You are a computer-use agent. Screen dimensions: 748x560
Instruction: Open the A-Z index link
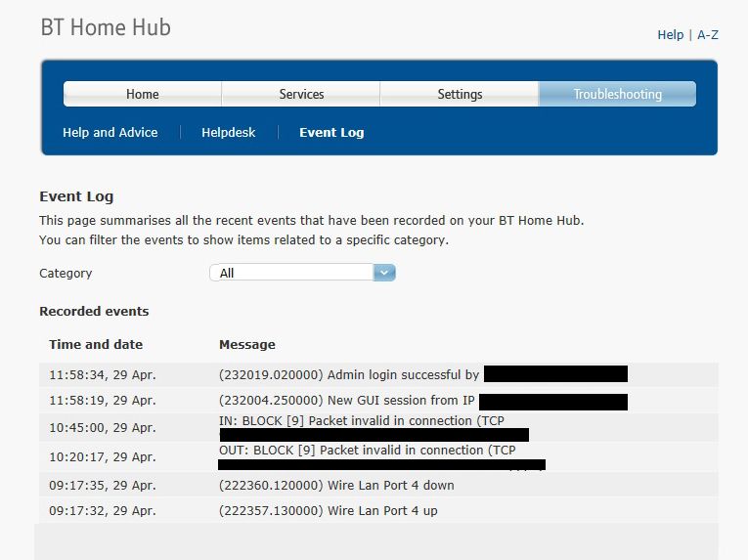[708, 35]
